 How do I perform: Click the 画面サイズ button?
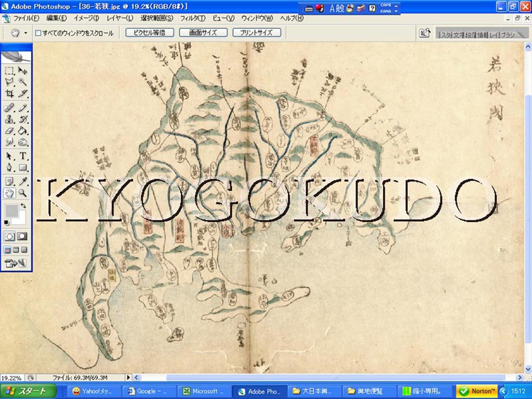coord(203,33)
